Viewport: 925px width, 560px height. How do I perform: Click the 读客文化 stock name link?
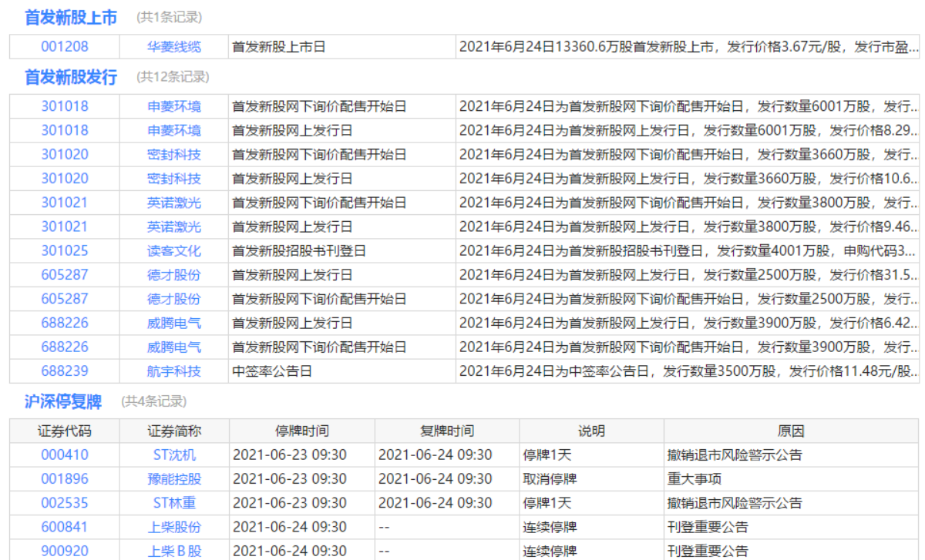click(174, 251)
